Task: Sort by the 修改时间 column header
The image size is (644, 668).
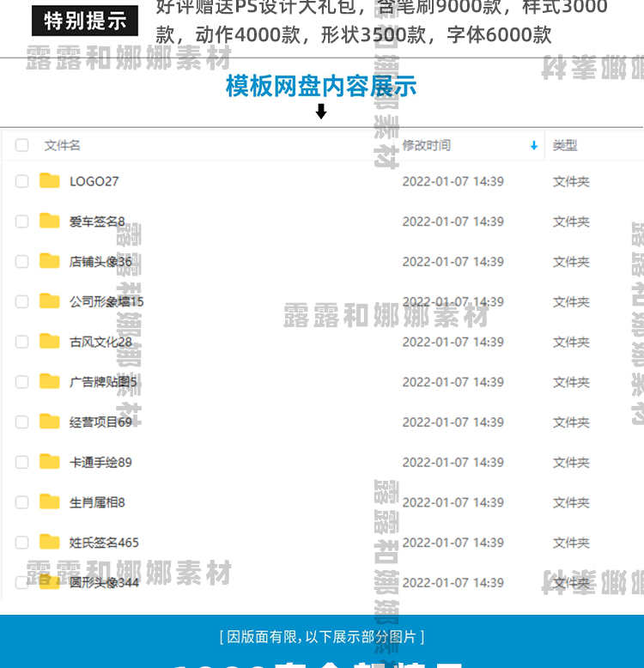Action: click(x=427, y=145)
